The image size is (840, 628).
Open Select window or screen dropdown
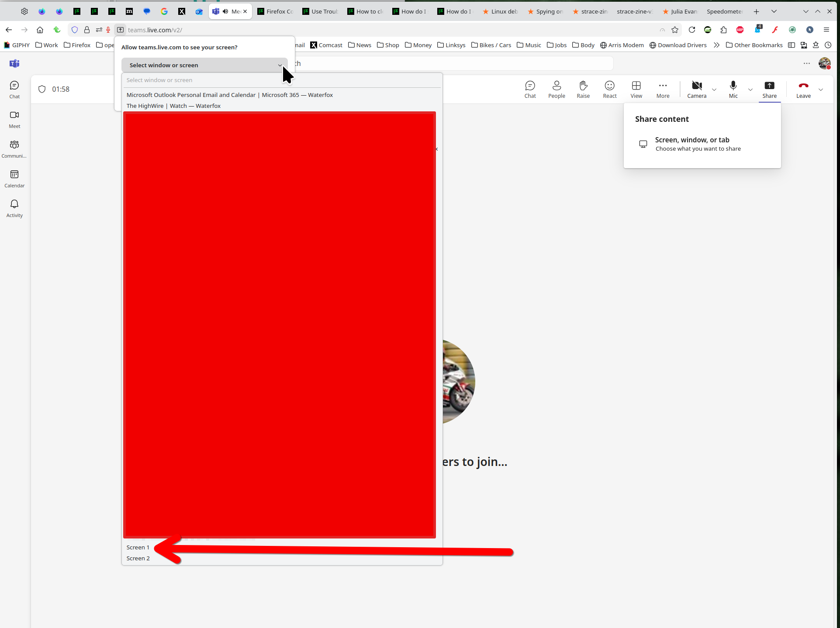pos(204,65)
